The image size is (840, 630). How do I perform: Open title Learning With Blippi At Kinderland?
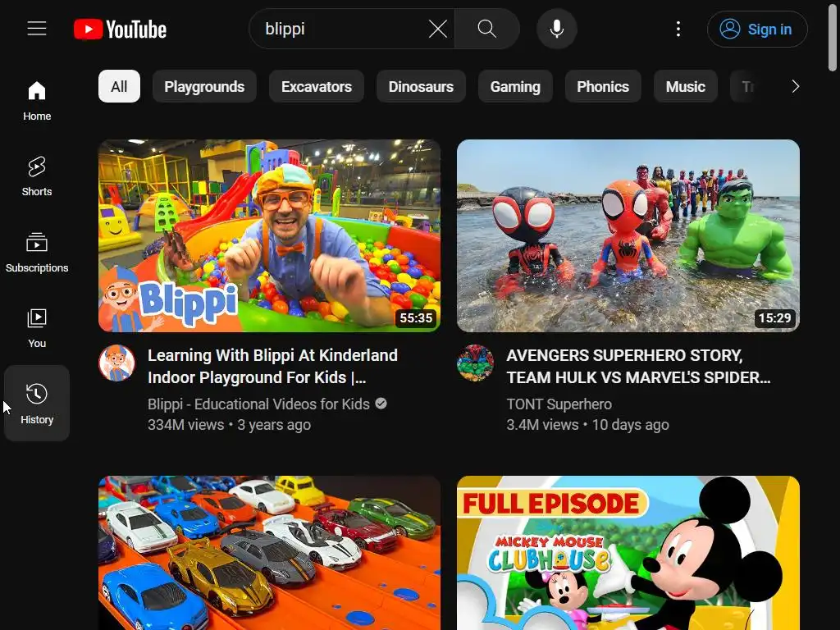coord(272,367)
